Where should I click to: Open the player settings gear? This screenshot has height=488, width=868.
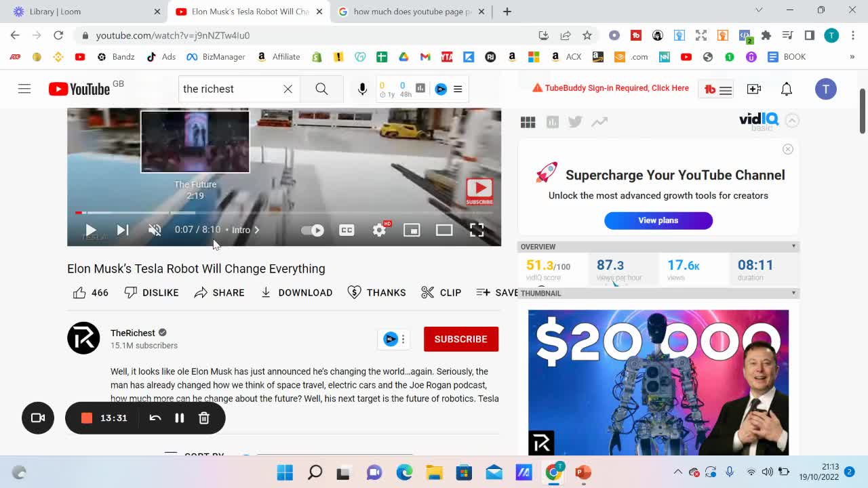point(379,230)
